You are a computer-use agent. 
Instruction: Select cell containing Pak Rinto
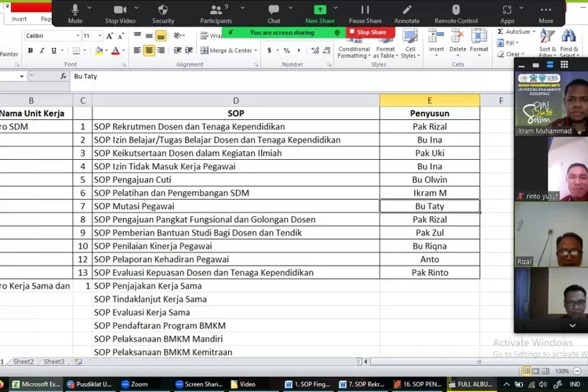tap(430, 273)
